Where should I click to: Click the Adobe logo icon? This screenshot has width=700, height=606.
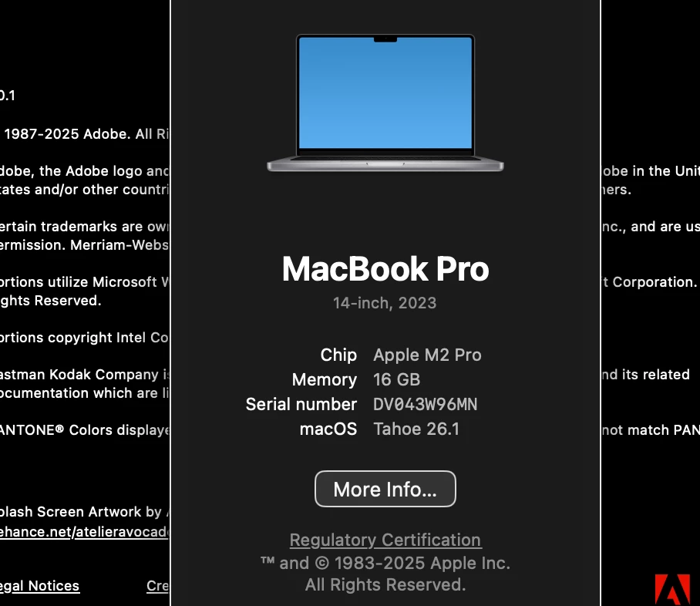point(672,590)
